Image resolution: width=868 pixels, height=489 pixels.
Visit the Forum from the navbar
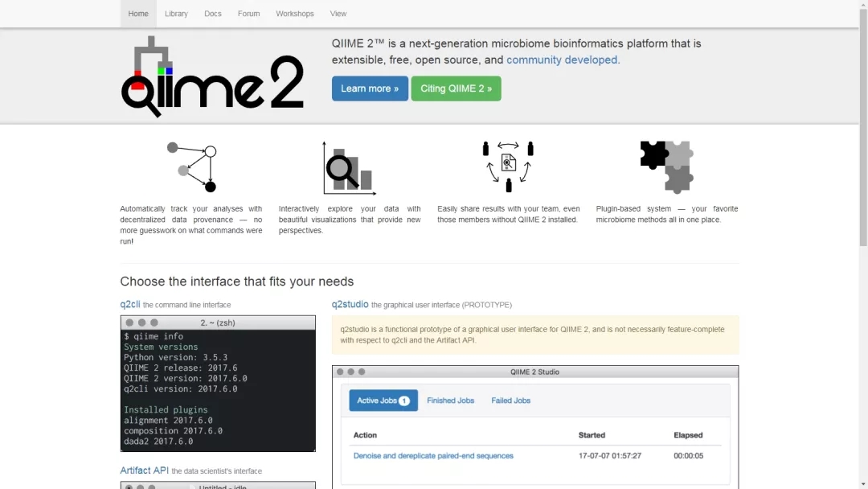point(248,14)
